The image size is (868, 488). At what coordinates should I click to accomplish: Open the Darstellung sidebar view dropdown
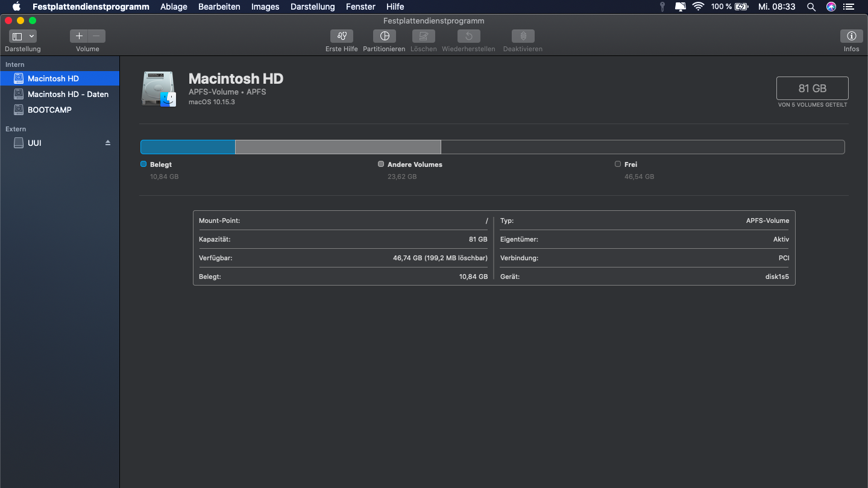coord(23,36)
